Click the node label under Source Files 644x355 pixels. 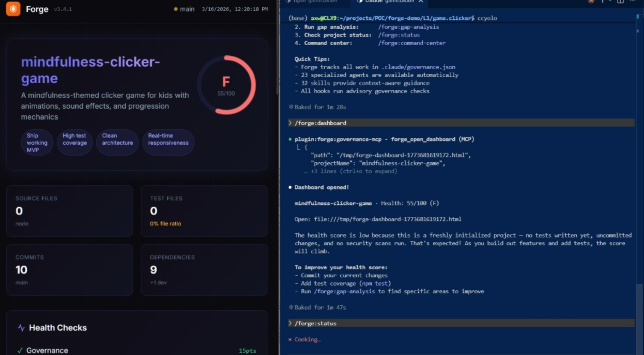click(22, 224)
